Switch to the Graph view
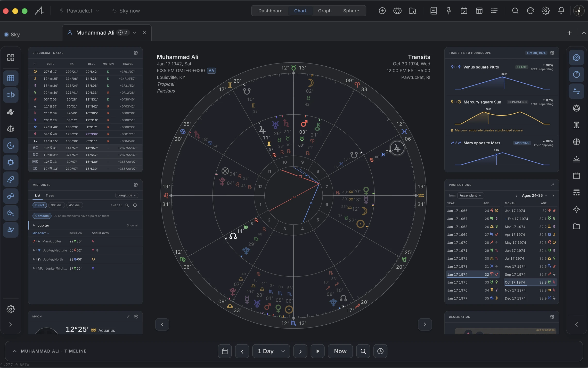The image size is (588, 368). 325,11
